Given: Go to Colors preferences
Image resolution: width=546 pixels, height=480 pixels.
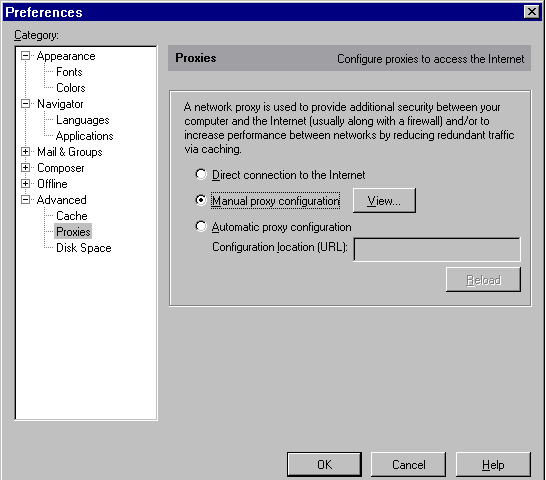Looking at the screenshot, I should pyautogui.click(x=71, y=88).
